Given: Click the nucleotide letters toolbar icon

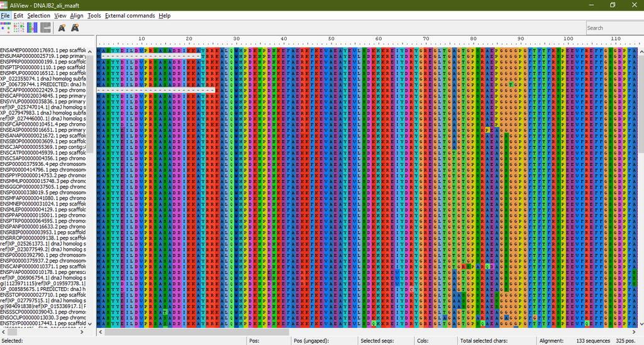Looking at the screenshot, I should click(19, 28).
